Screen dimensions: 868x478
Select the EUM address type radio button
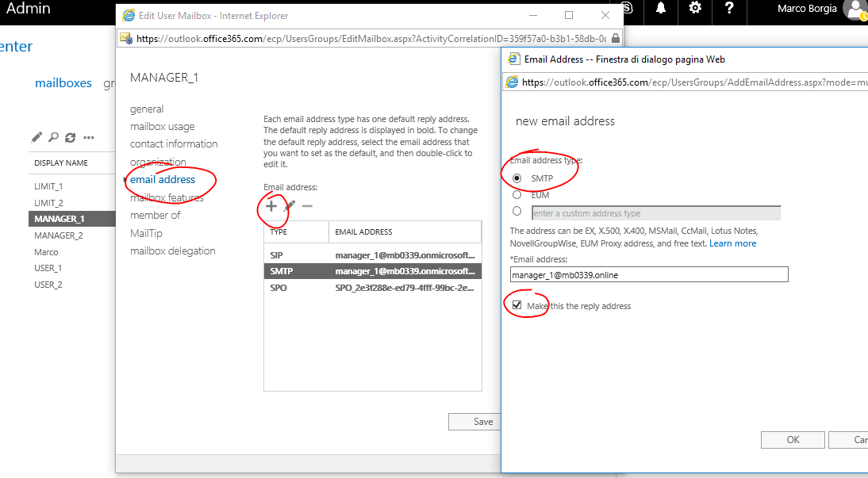click(517, 195)
